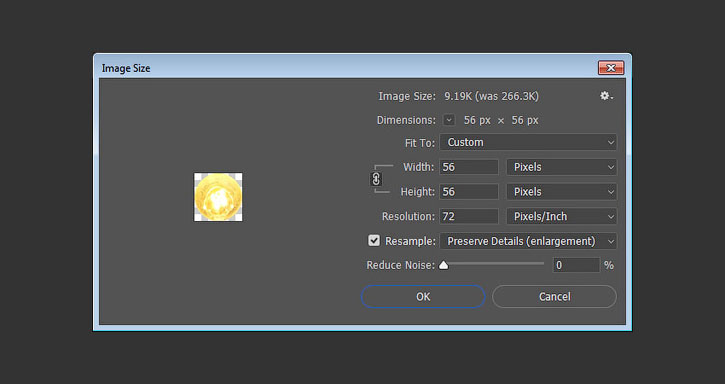Click the 'Fit To:' label
725x384 pixels.
pos(419,143)
